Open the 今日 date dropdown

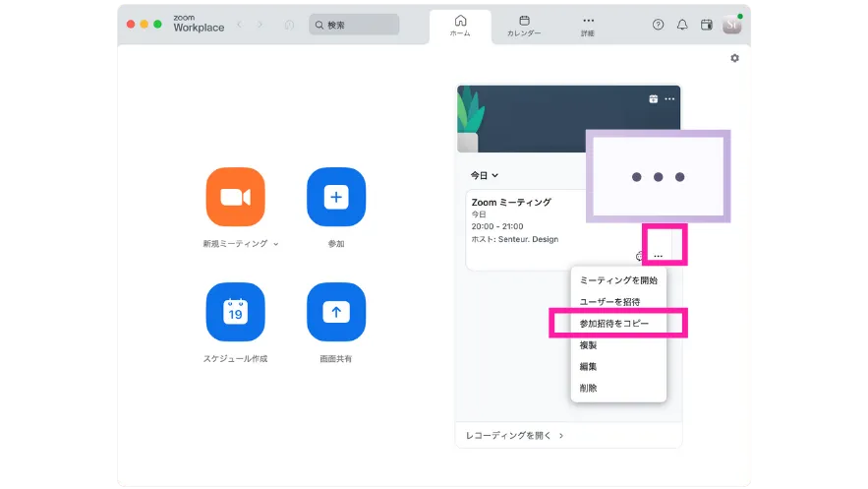[x=485, y=175]
